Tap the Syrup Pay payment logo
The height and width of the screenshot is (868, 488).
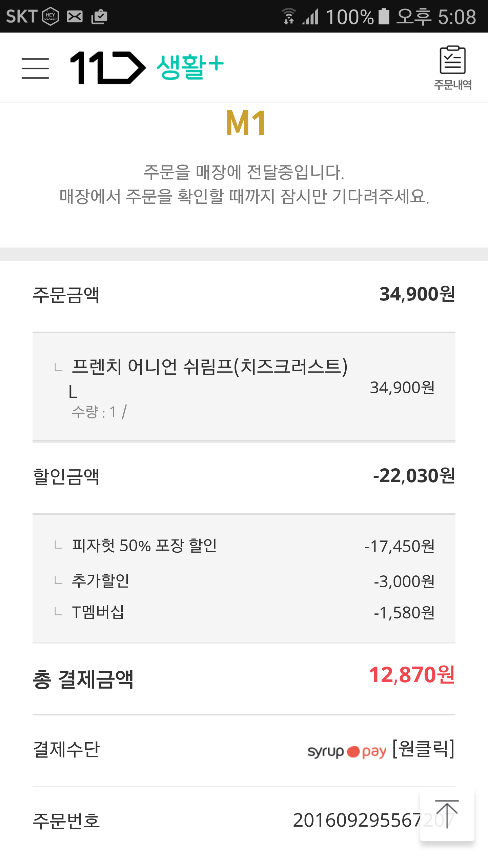pos(347,751)
